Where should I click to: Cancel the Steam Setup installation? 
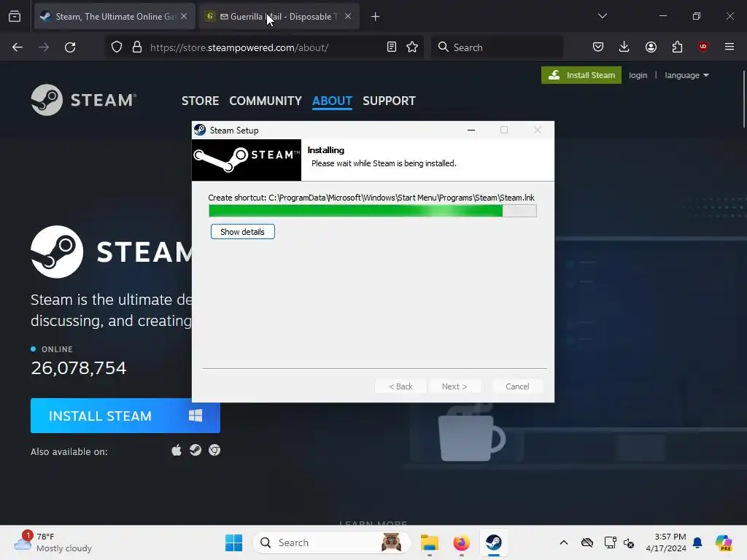517,386
